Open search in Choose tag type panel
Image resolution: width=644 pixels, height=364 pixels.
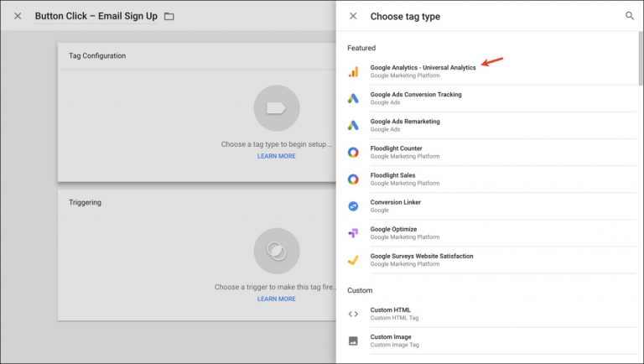pos(630,16)
